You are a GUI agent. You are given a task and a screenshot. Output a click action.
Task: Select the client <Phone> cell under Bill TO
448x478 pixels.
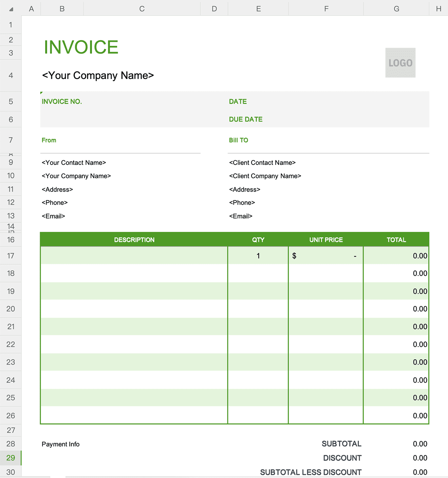(242, 203)
